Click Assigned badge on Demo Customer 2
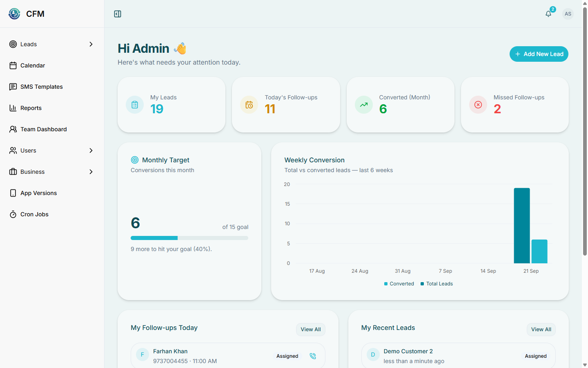 click(x=536, y=356)
